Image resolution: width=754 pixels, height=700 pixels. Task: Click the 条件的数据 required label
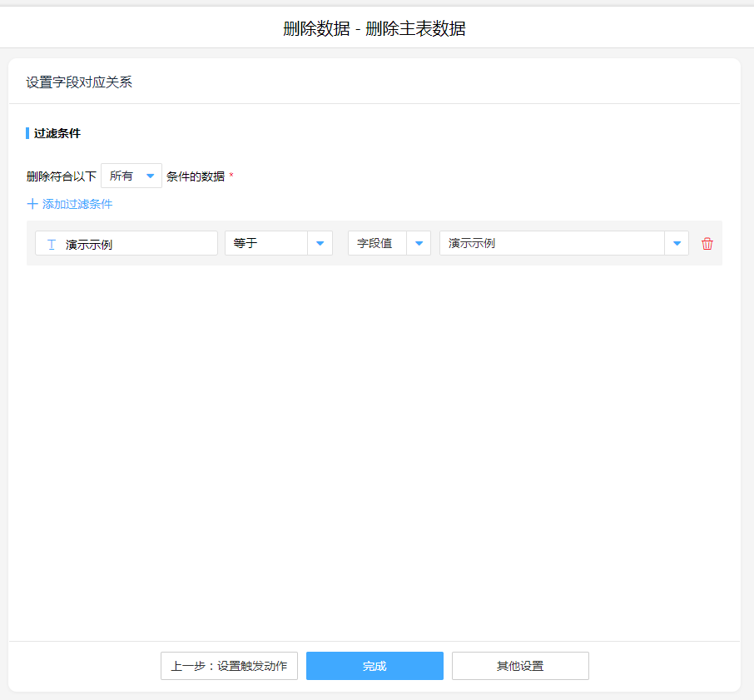coord(196,176)
